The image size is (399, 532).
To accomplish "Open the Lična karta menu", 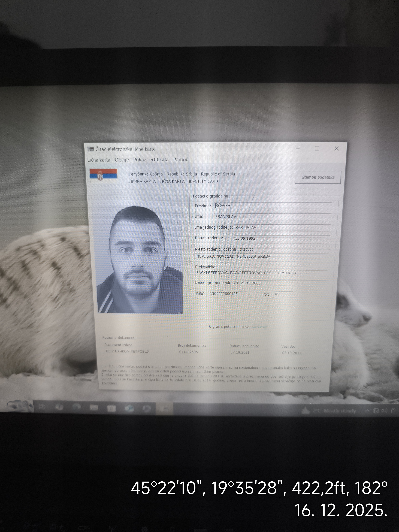I will (99, 160).
